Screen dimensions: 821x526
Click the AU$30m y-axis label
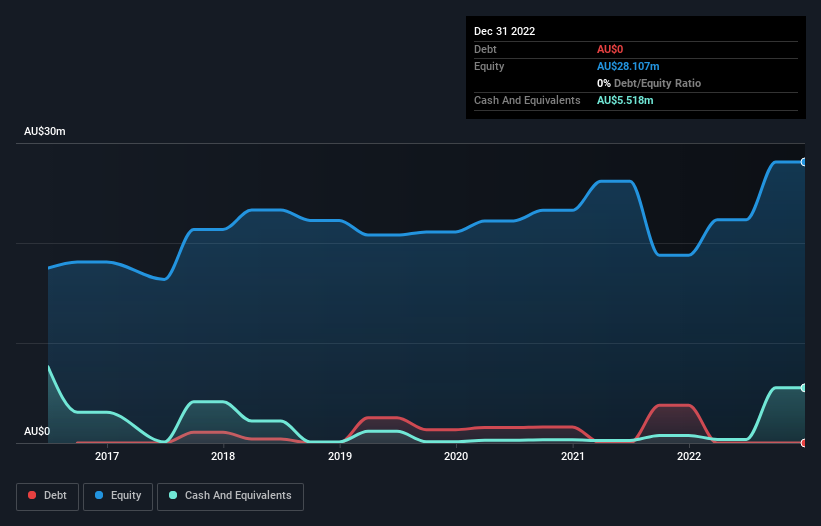45,131
